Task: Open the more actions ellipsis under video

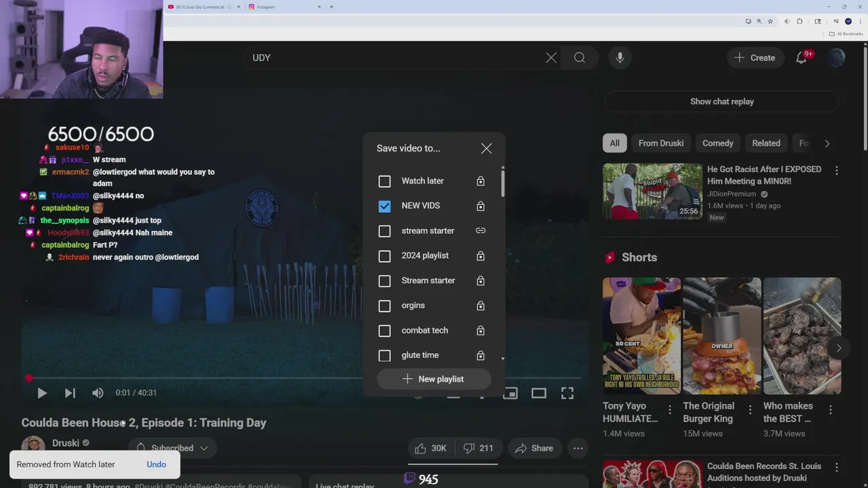Action: click(578, 448)
